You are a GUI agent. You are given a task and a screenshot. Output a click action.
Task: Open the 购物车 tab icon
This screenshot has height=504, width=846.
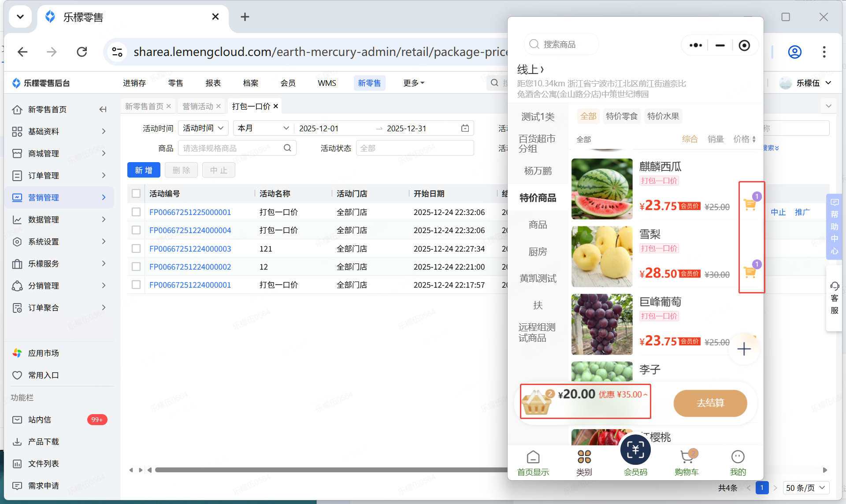686,457
